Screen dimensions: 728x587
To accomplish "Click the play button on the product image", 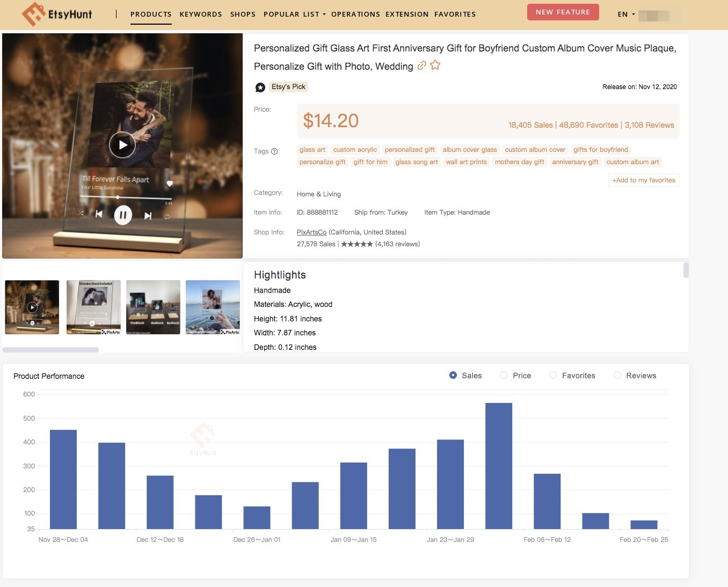I will tap(122, 144).
